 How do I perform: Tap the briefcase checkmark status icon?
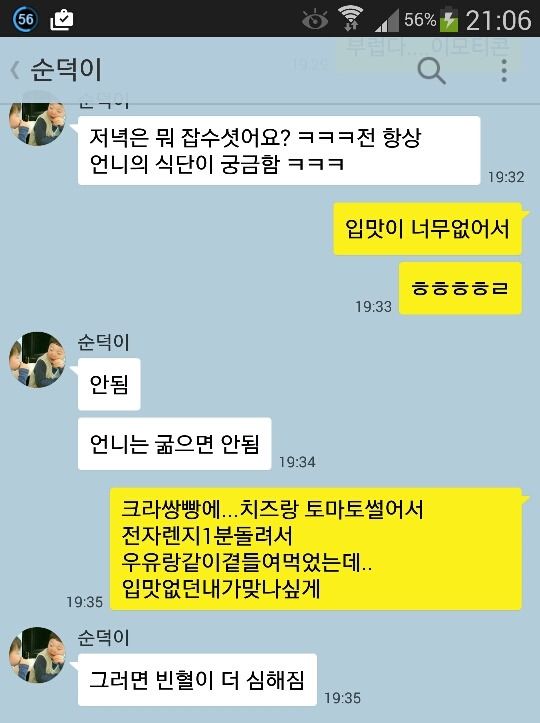pos(61,19)
